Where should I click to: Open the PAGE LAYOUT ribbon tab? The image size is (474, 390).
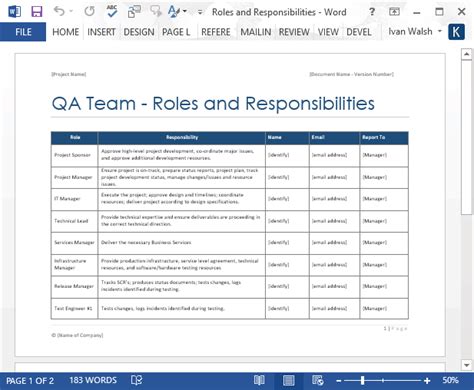pyautogui.click(x=176, y=32)
